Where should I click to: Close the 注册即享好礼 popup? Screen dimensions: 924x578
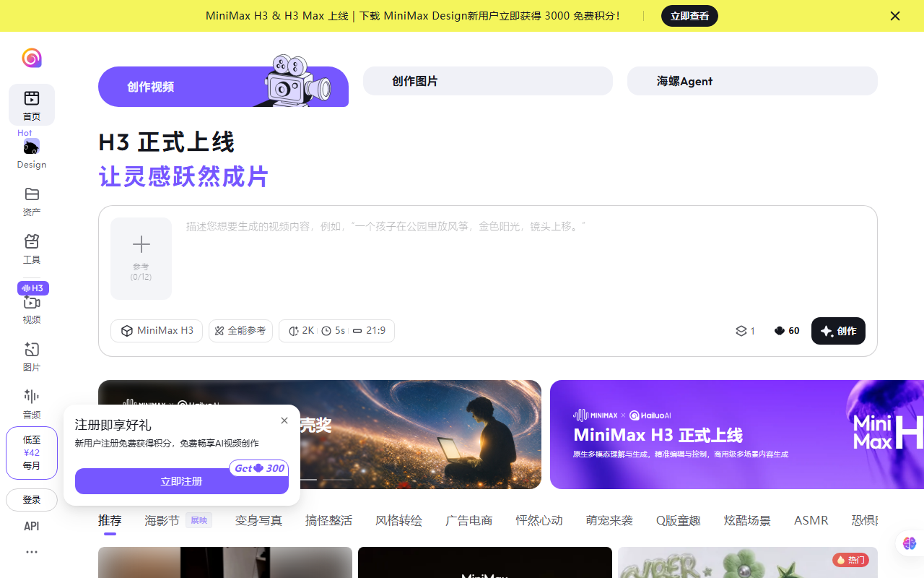coord(284,420)
